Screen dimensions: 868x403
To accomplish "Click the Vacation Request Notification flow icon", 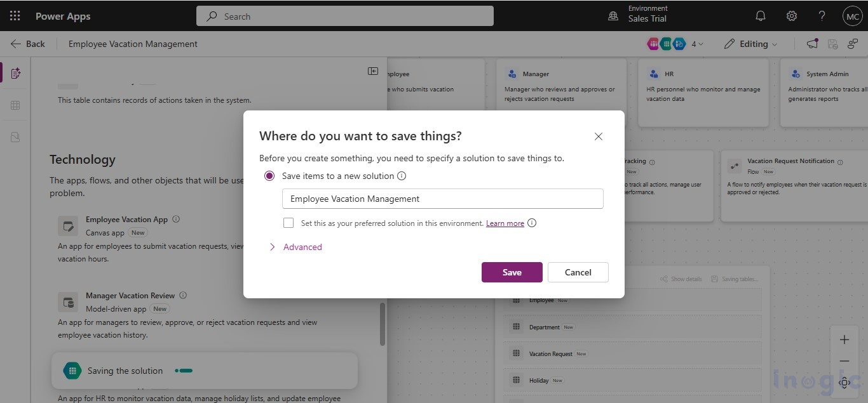I will [735, 166].
